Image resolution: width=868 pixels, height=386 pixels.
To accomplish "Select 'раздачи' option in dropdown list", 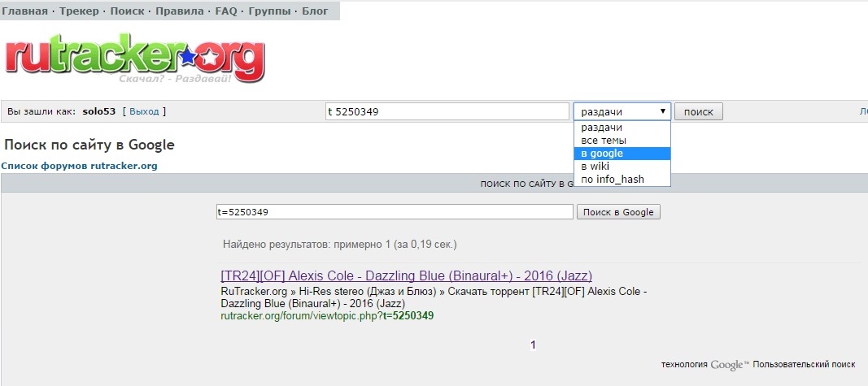I will pos(622,128).
